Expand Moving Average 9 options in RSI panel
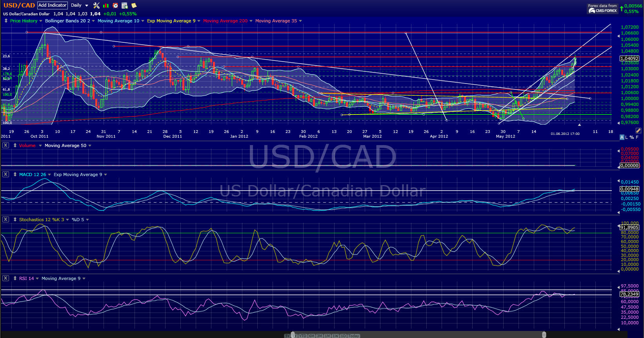Screen dimensions: 644x338 pos(84,278)
